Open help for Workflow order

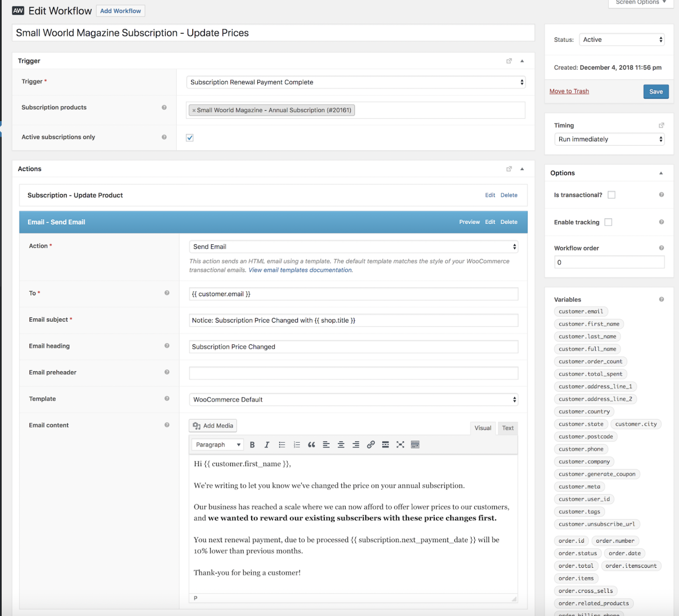pyautogui.click(x=661, y=248)
